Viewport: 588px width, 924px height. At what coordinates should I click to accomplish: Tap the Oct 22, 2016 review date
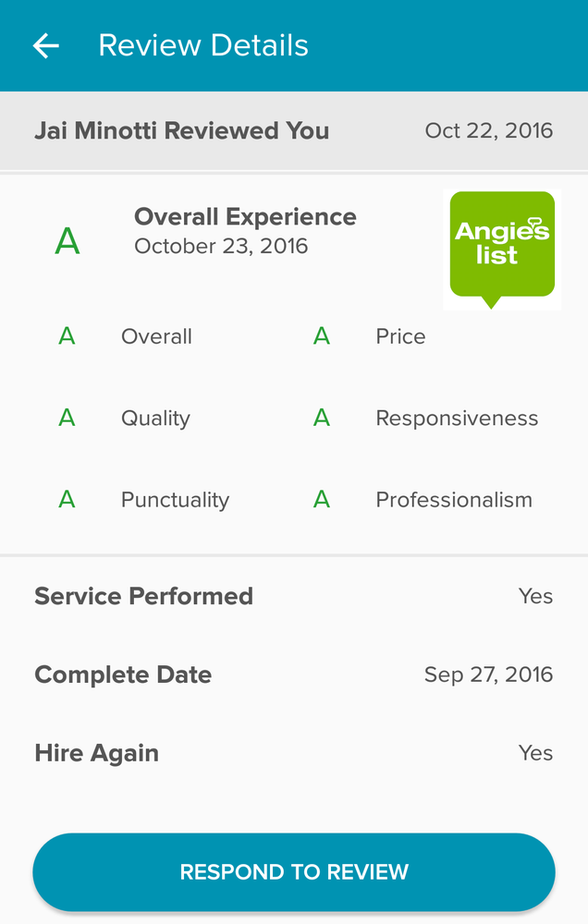coord(488,130)
